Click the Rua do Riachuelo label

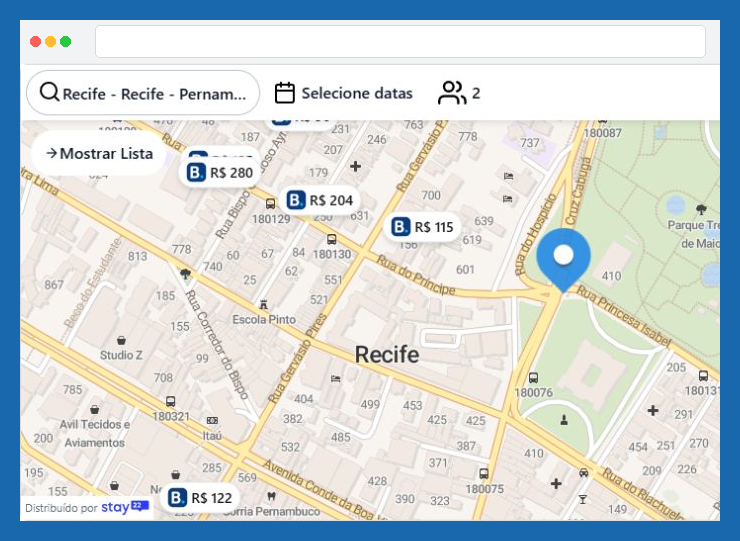click(x=642, y=493)
